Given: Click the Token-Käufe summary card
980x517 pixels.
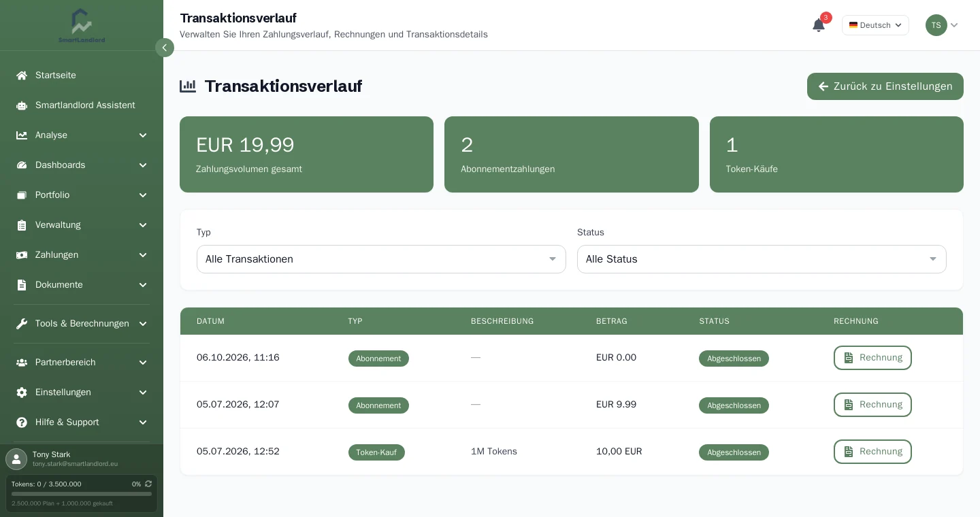Looking at the screenshot, I should point(836,154).
